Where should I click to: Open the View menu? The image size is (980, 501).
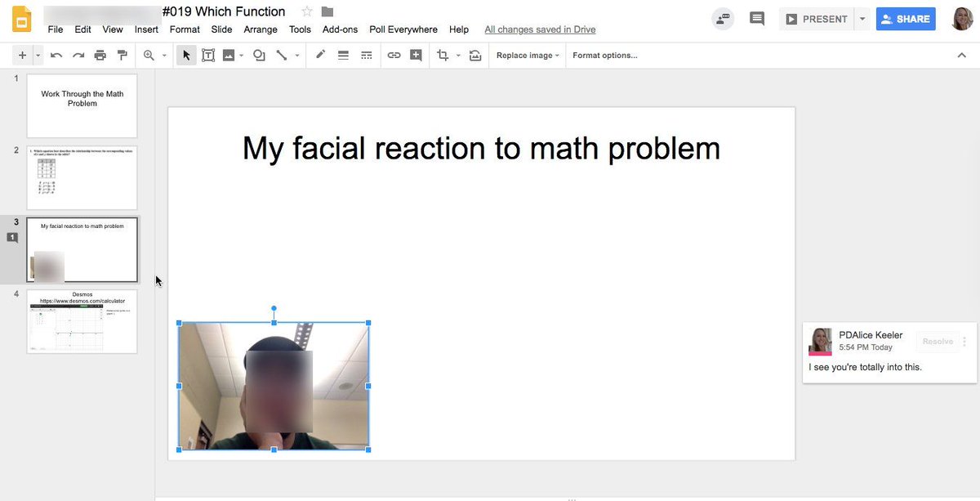coord(113,29)
